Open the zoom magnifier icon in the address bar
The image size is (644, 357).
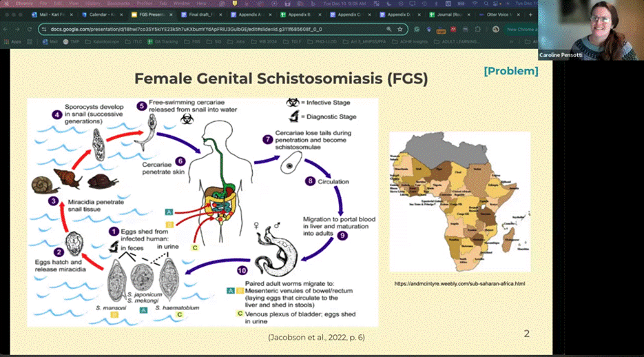point(388,30)
